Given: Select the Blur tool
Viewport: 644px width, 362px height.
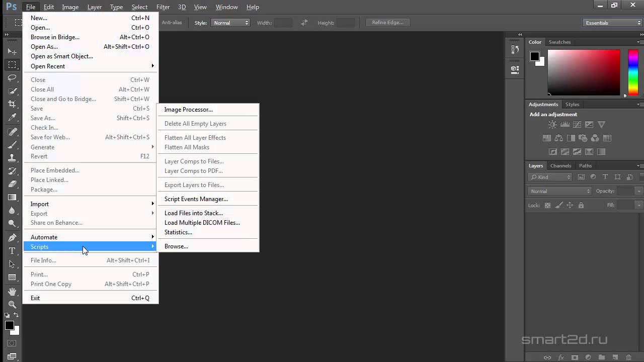Looking at the screenshot, I should [12, 210].
